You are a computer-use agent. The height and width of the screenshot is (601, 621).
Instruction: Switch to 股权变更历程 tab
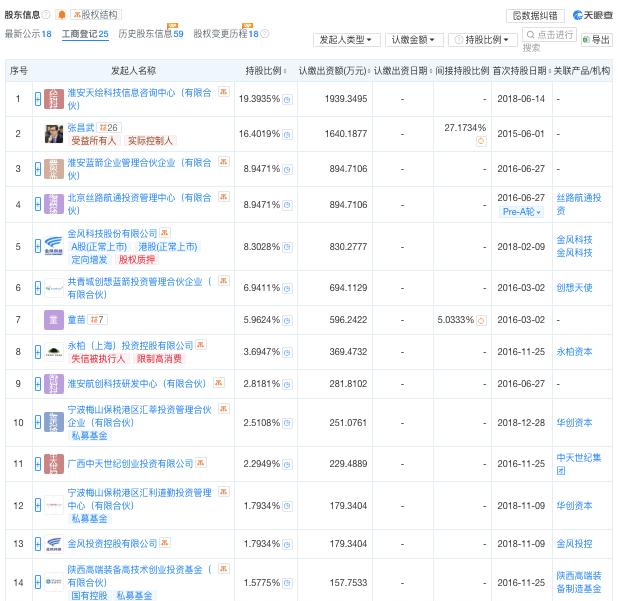pyautogui.click(x=225, y=34)
